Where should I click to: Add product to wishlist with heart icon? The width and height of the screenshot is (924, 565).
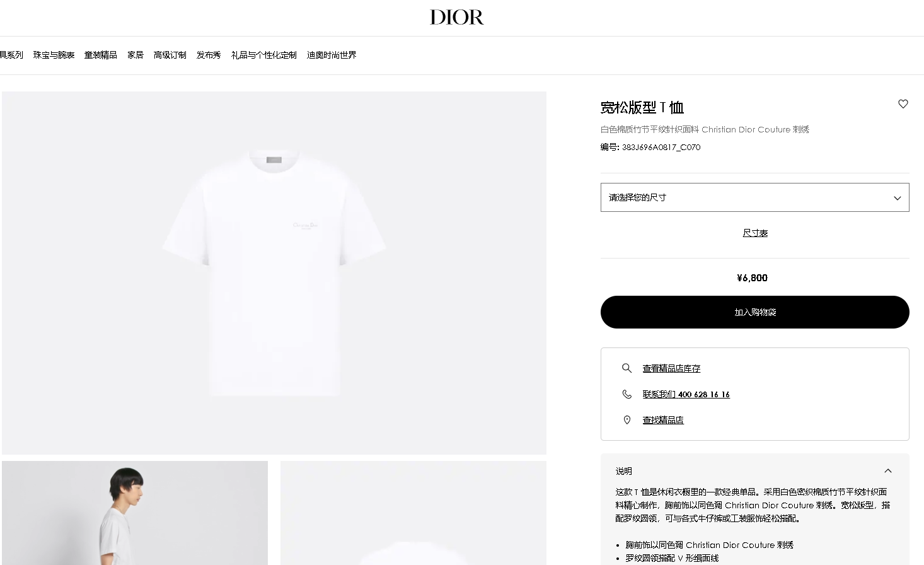click(x=903, y=104)
